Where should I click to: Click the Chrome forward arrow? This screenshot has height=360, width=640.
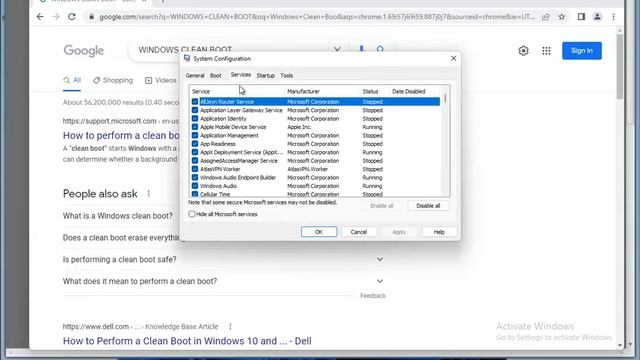click(x=56, y=17)
